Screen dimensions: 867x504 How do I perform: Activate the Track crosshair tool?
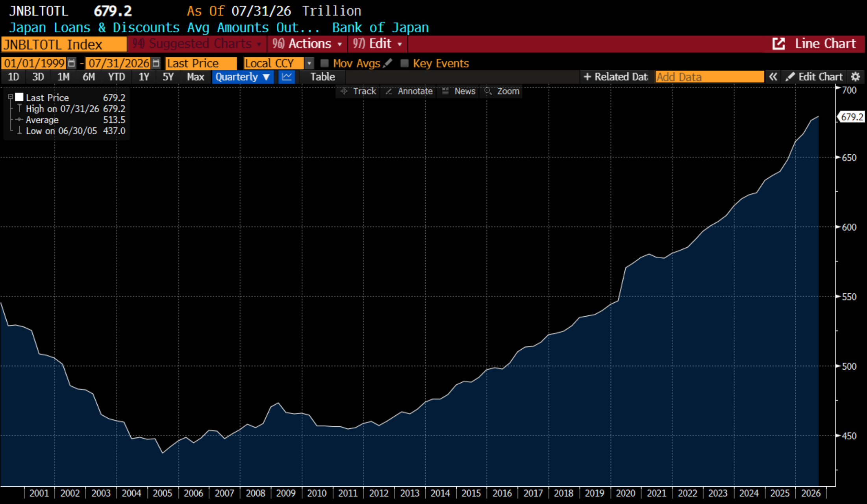358,91
